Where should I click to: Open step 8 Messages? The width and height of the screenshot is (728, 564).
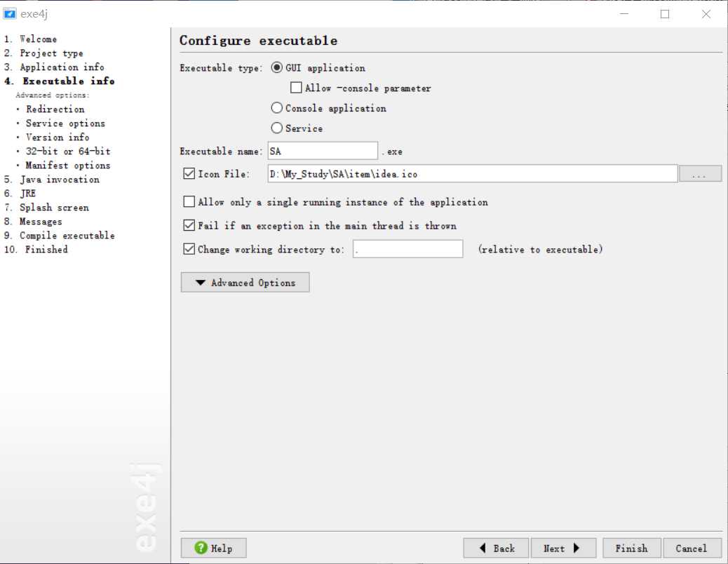(x=33, y=222)
